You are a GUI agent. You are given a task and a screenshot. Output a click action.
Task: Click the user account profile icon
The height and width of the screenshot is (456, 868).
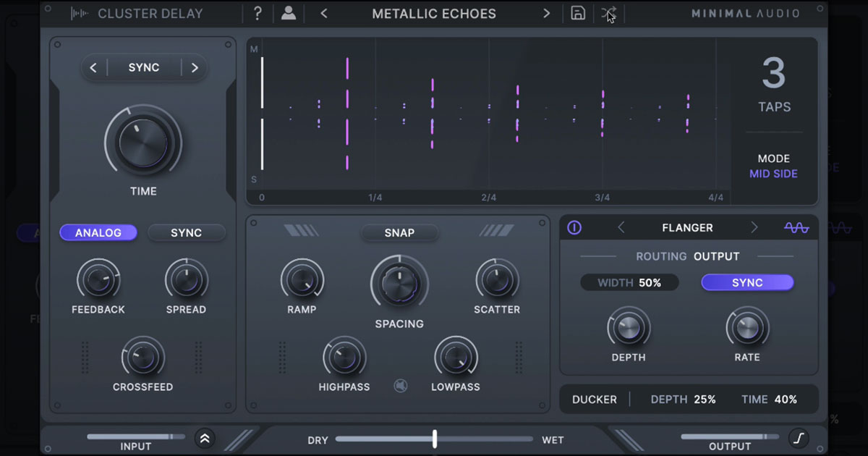coord(289,13)
